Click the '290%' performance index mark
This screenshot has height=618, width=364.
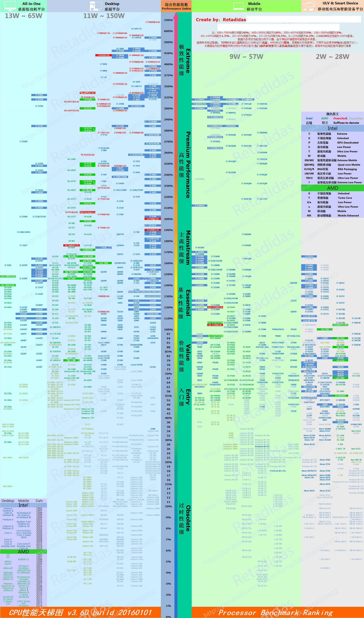168,120
